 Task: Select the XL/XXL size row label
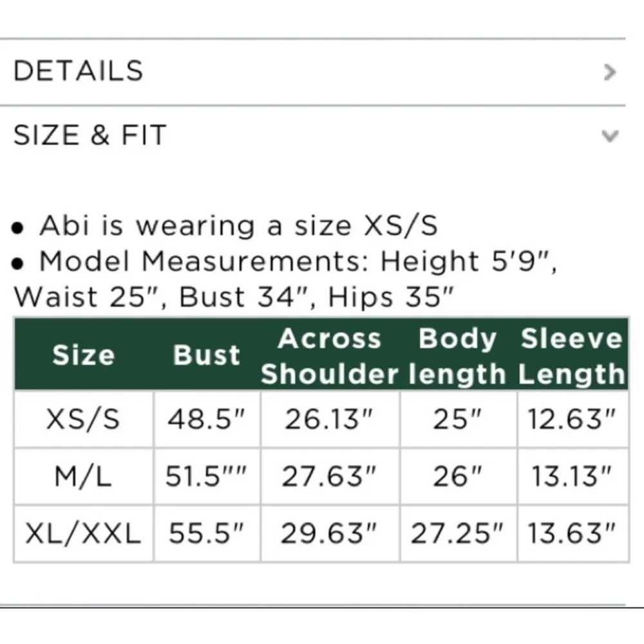pos(83,533)
